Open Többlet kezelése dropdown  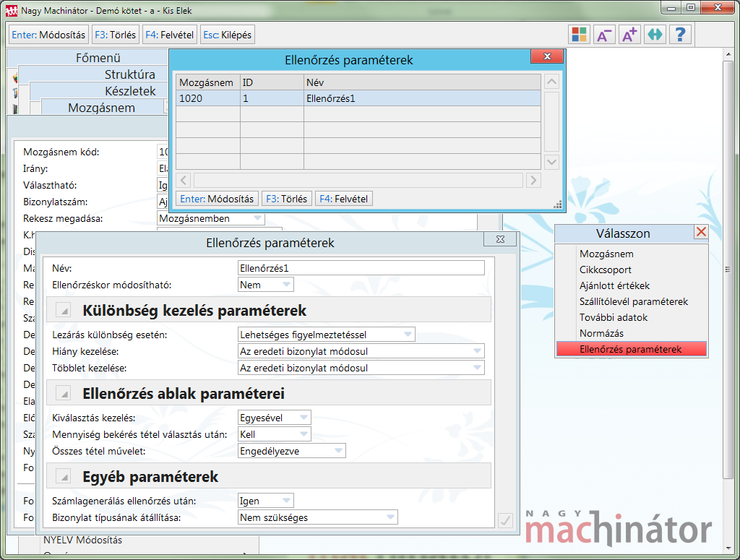[x=361, y=368]
